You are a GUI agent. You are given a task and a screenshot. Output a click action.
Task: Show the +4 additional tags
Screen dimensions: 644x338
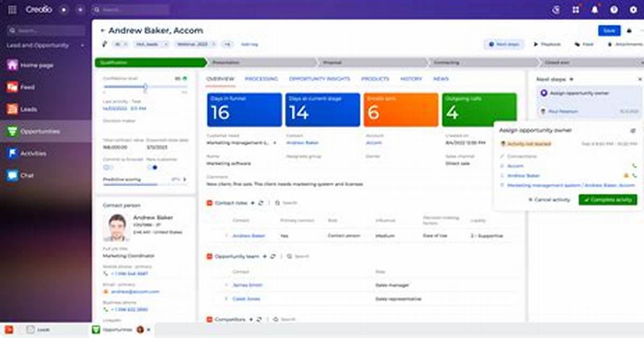click(227, 44)
